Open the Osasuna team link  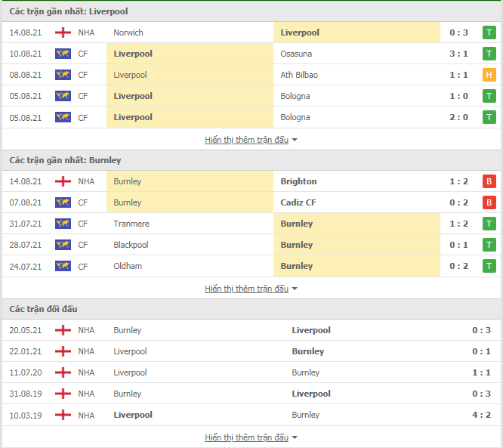(296, 54)
